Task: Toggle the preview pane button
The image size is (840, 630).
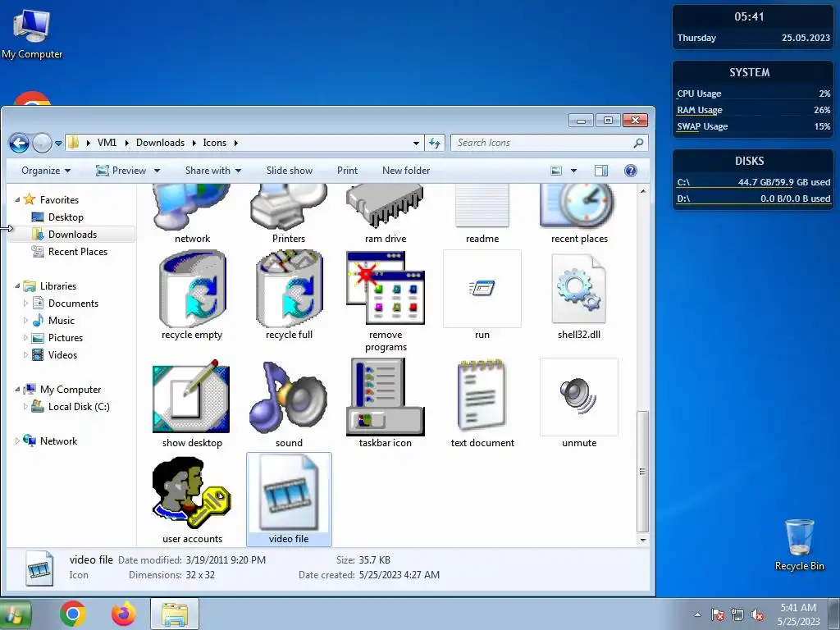Action: [601, 171]
